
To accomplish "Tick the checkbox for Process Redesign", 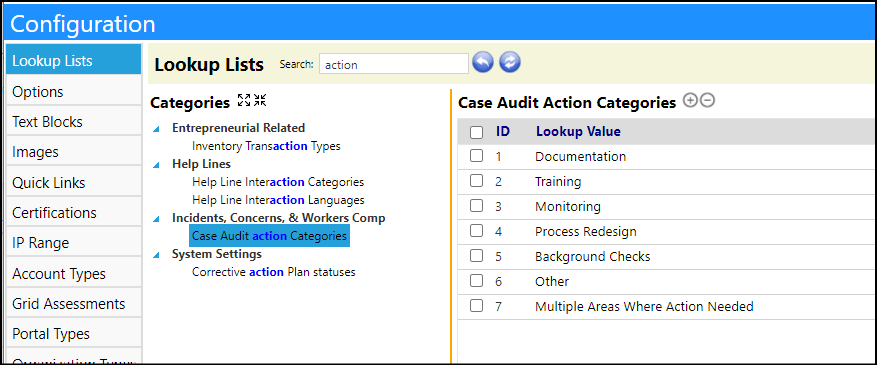I will point(477,231).
